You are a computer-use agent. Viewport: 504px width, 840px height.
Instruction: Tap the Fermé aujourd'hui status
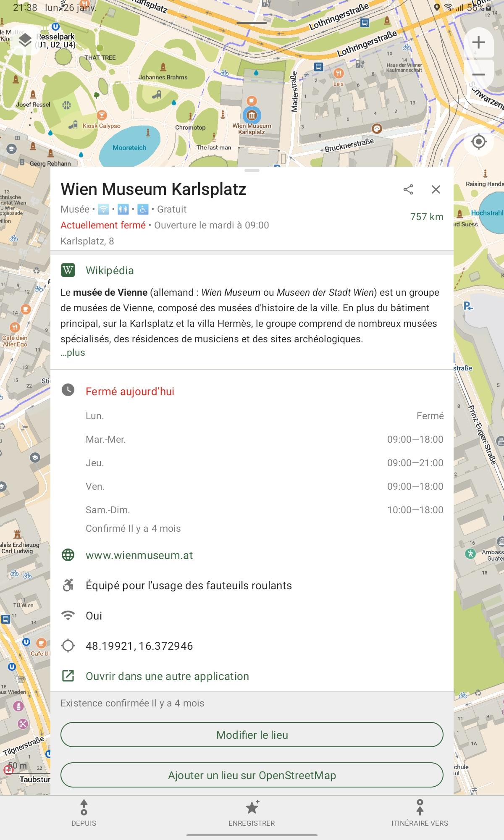point(130,391)
